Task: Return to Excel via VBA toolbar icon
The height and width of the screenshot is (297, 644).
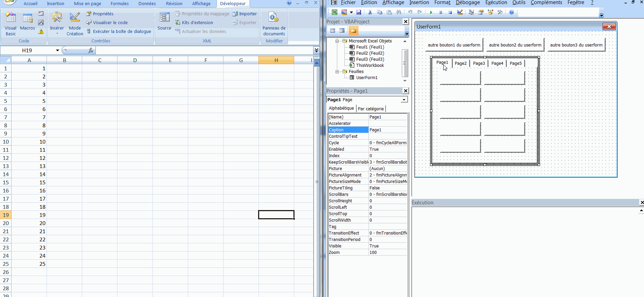Action: coord(335,12)
